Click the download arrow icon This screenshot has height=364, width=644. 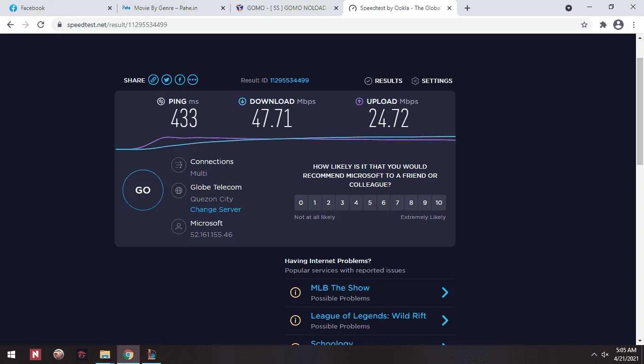click(242, 101)
